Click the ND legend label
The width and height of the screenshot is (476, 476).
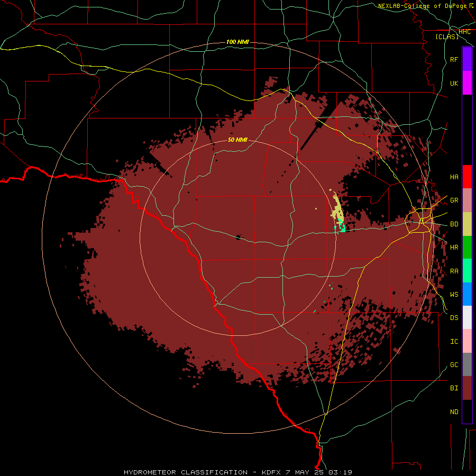click(454, 412)
